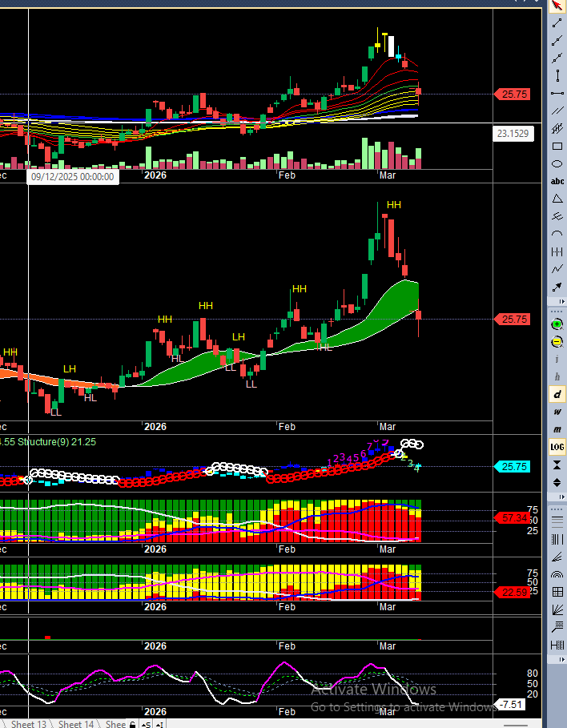The width and height of the screenshot is (567, 728).
Task: Open the Sheet 14 tab
Action: tap(76, 723)
